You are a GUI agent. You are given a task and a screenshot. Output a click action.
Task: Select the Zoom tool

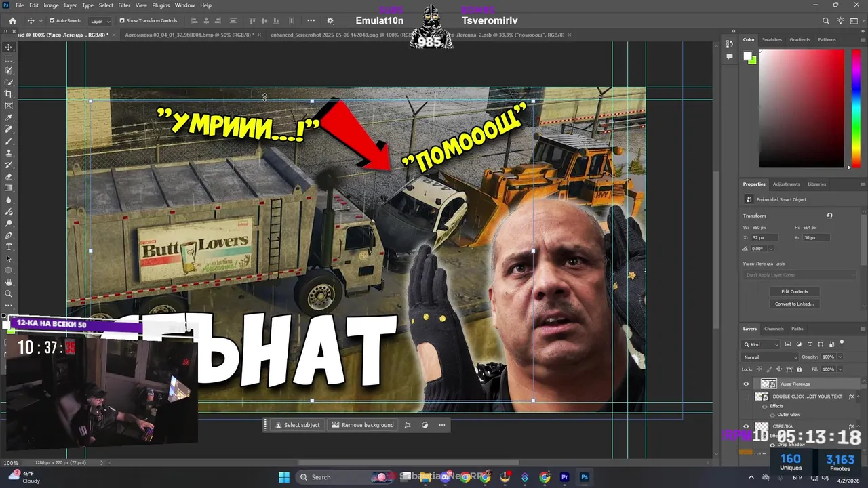[9, 294]
